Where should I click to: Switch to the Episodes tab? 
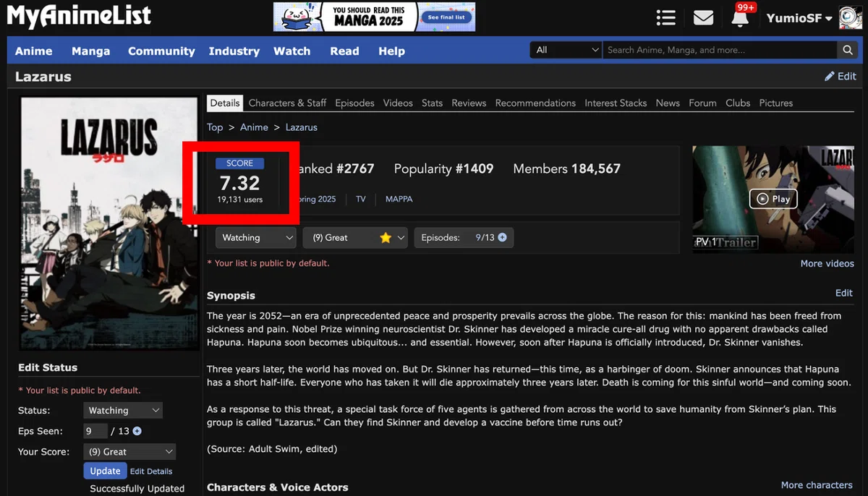pos(354,103)
